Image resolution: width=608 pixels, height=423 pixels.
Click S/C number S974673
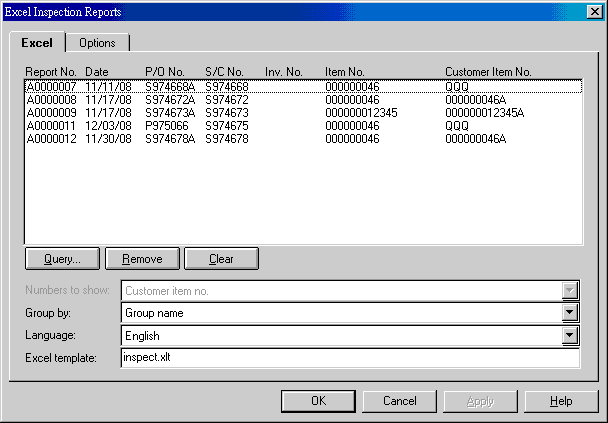pyautogui.click(x=227, y=113)
